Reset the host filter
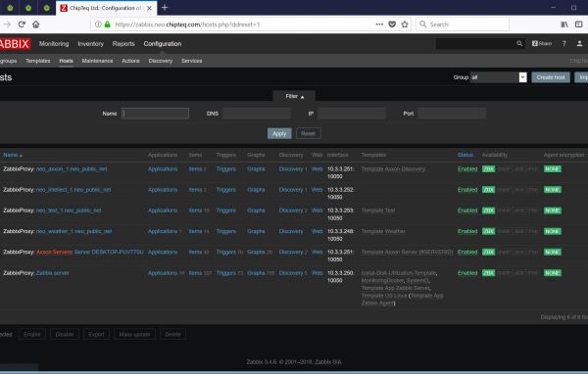This screenshot has height=374, width=588. click(x=309, y=134)
